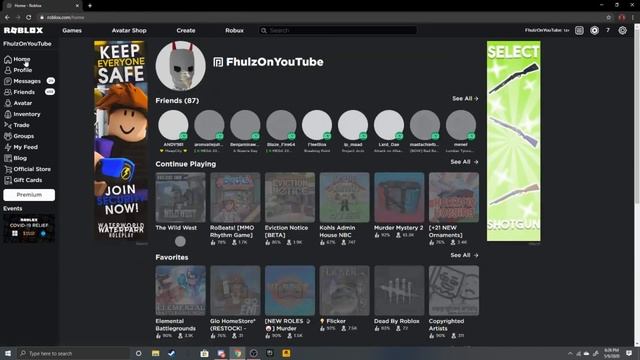Open File Explorer from the taskbar
This screenshot has width=640, height=360.
(156, 353)
